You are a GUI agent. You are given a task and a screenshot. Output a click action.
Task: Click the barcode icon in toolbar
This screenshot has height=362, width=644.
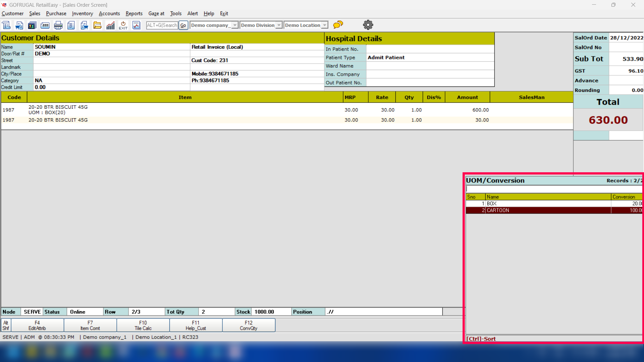pyautogui.click(x=45, y=25)
